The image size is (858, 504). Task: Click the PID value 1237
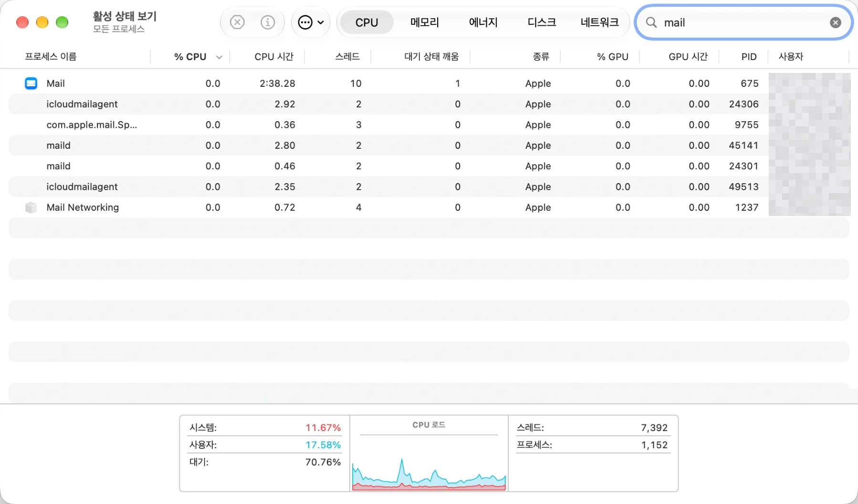tap(746, 207)
